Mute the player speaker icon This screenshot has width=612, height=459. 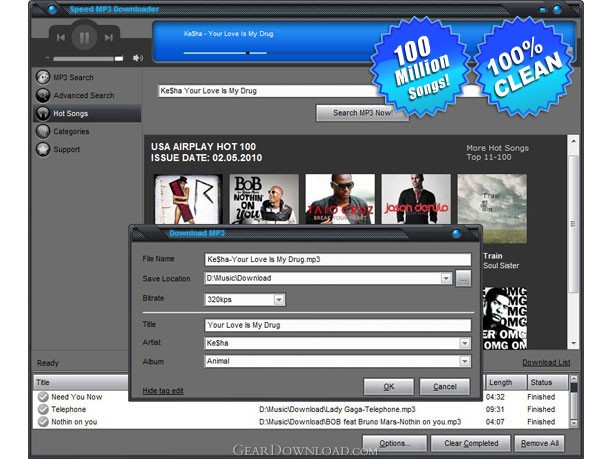(138, 58)
